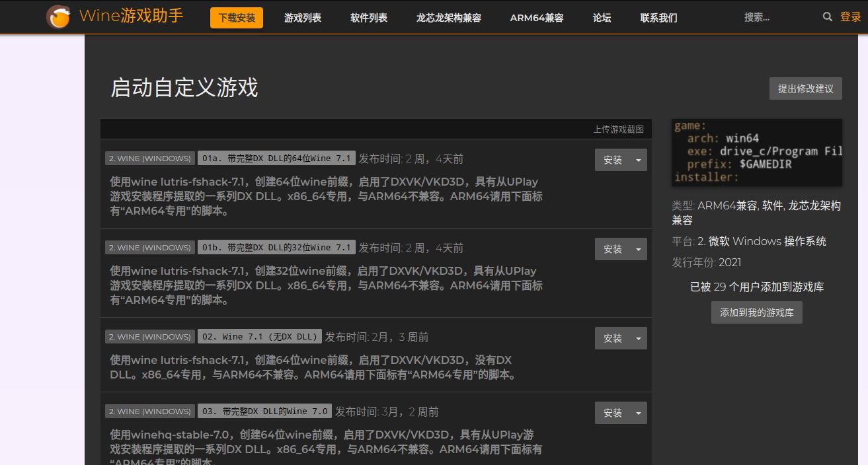Open the 游戏列表 menu item
Viewport: 868px width, 465px height.
click(x=303, y=18)
